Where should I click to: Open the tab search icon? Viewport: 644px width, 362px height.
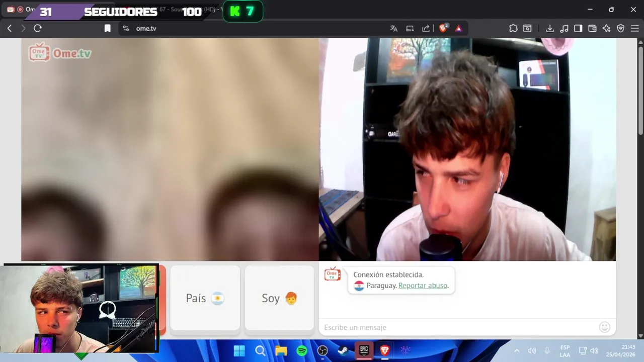527,29
